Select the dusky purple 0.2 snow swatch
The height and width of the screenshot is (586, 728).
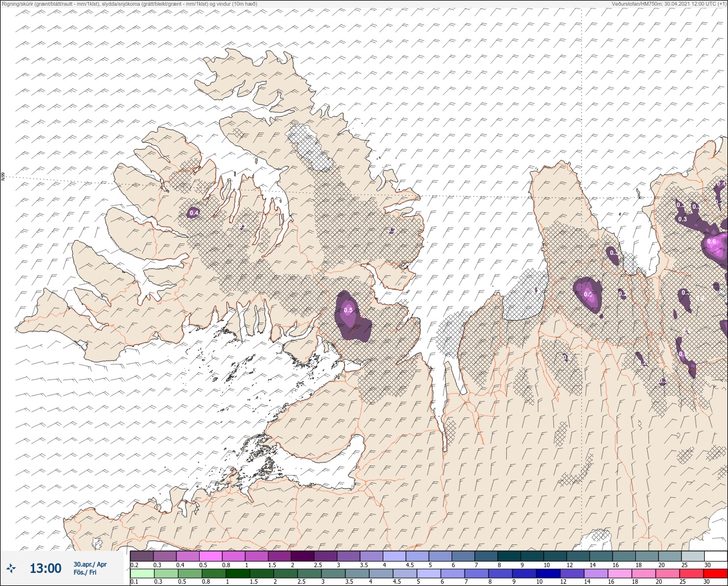(x=142, y=556)
